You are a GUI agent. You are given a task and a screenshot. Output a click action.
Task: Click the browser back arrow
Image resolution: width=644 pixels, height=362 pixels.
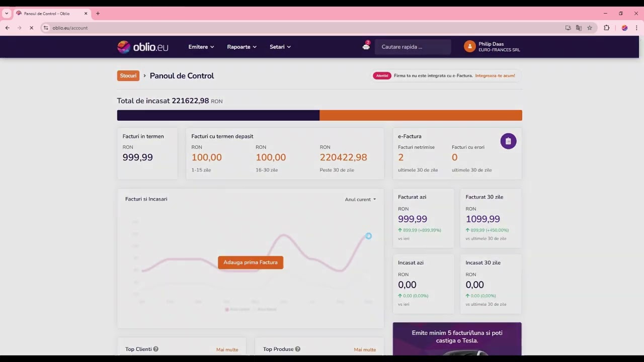point(7,28)
